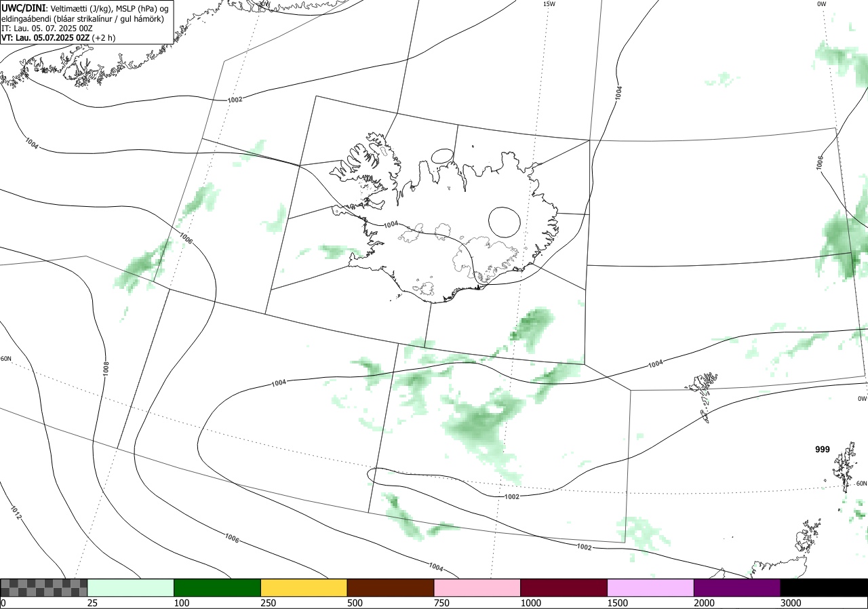Click the bold "999" pressure minimum label
The image size is (868, 609).
[x=823, y=450]
